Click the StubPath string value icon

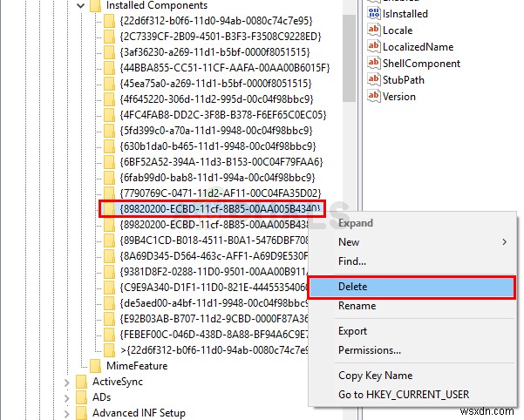point(374,80)
